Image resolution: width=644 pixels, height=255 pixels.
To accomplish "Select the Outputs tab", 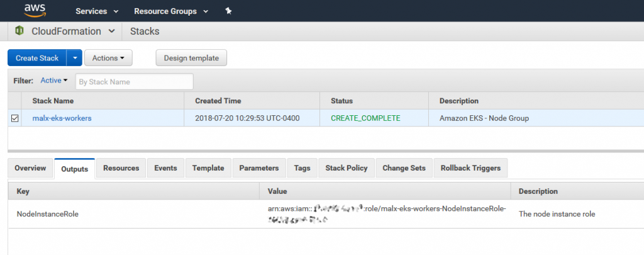I will tap(75, 169).
